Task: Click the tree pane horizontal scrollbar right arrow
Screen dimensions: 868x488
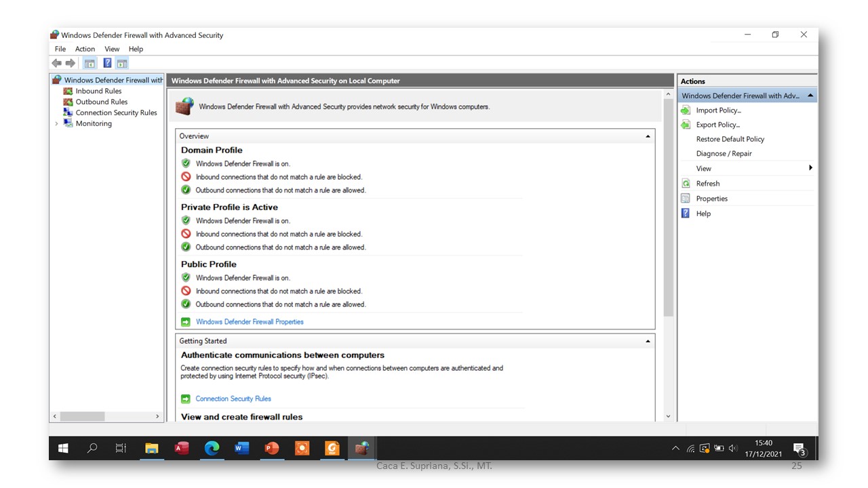Action: tap(157, 416)
